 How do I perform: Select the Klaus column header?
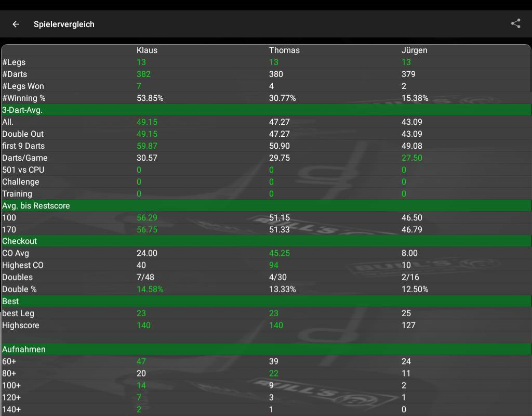tap(147, 50)
